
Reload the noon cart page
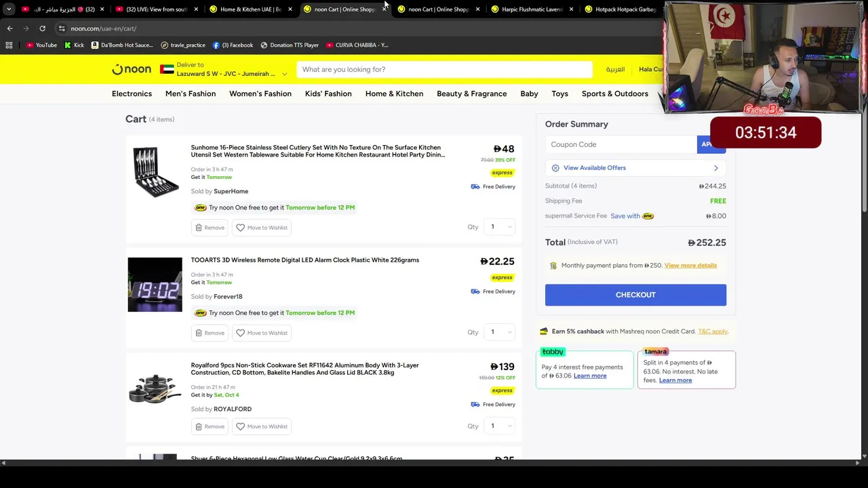(x=42, y=28)
